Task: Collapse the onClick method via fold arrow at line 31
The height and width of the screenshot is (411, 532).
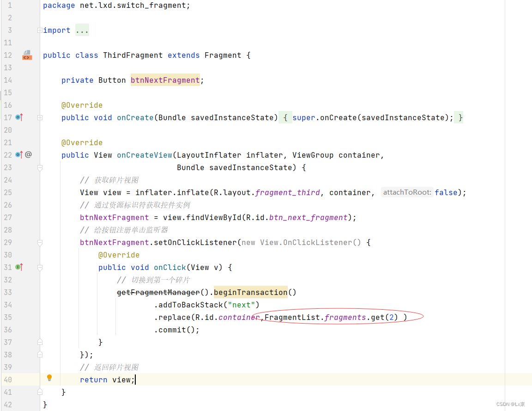Action: pos(40,267)
